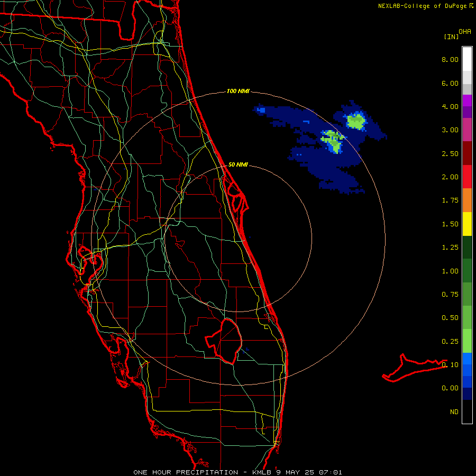Select the 0.10 legend value
The width and height of the screenshot is (476, 476).
(450, 365)
